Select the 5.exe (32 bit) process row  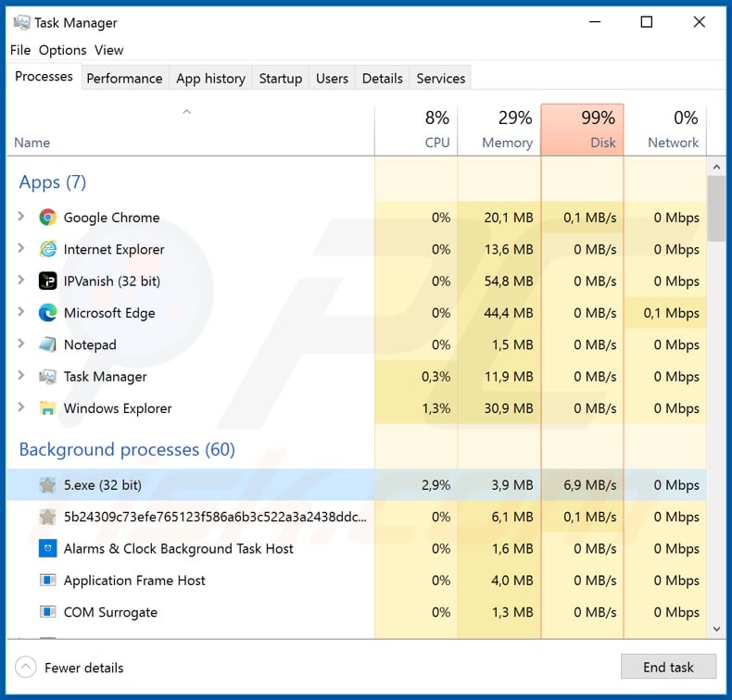[357, 485]
